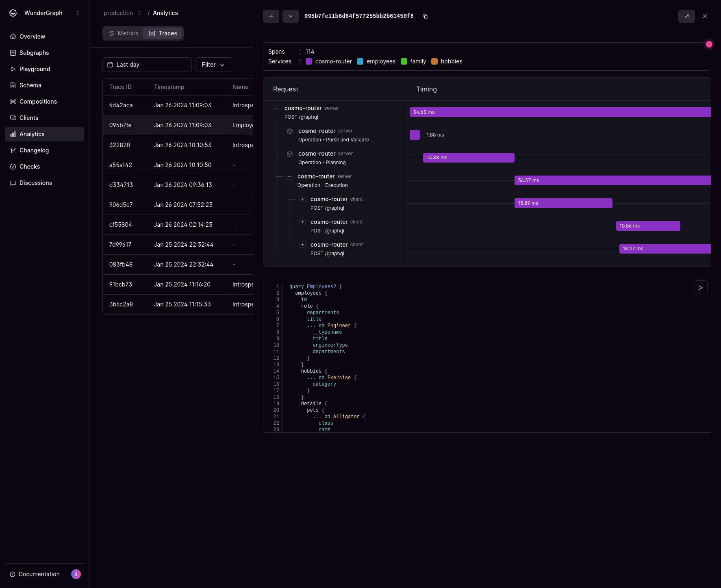Expand the first cosmo-router client span
Image resolution: width=721 pixels, height=588 pixels.
point(302,199)
